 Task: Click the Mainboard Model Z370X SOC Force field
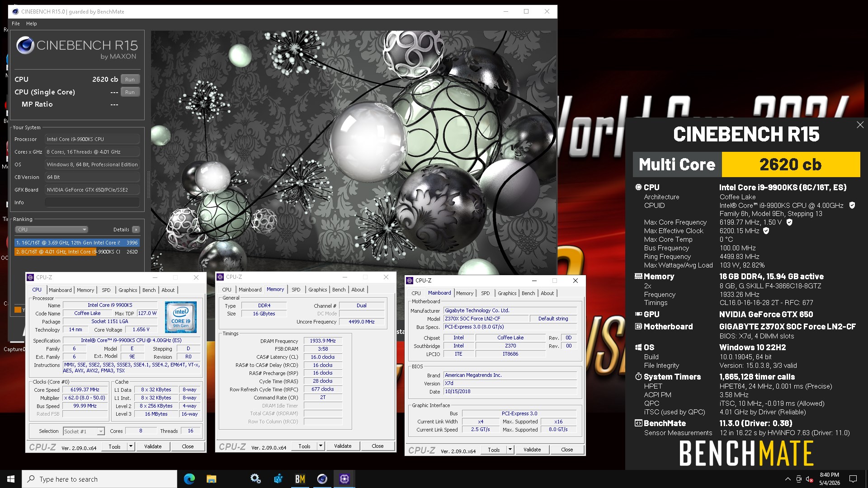(x=486, y=319)
